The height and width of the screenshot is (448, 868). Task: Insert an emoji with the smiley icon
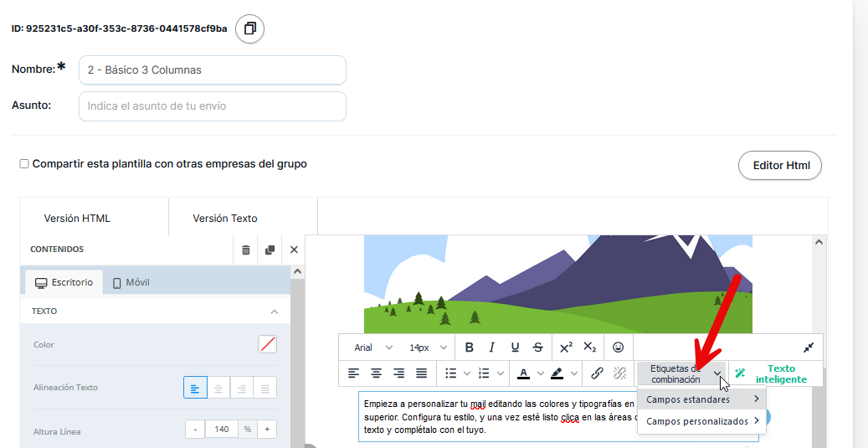(618, 348)
